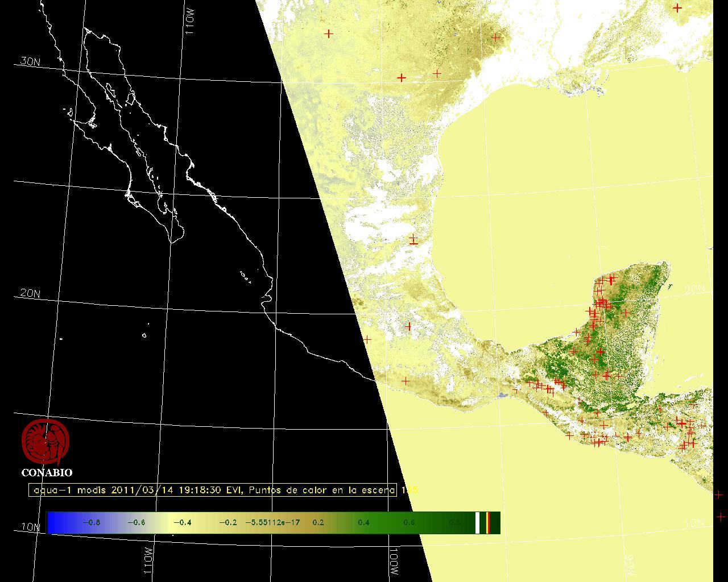Click the hotspot cross right at the swath's diagonal edge
Screen dimensions: 728x582
(367, 339)
